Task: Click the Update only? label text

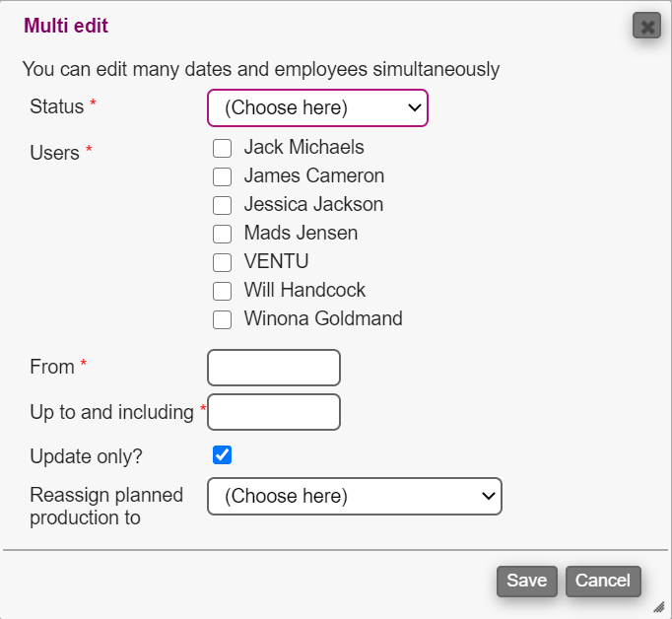Action: [89, 456]
